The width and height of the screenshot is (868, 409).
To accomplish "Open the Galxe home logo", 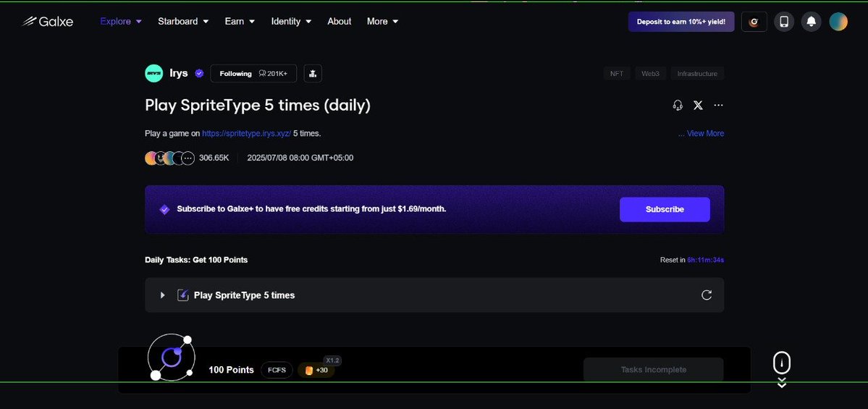I will point(48,22).
